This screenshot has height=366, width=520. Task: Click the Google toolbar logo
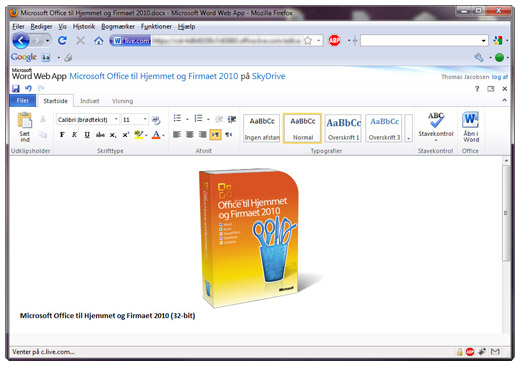(x=24, y=57)
